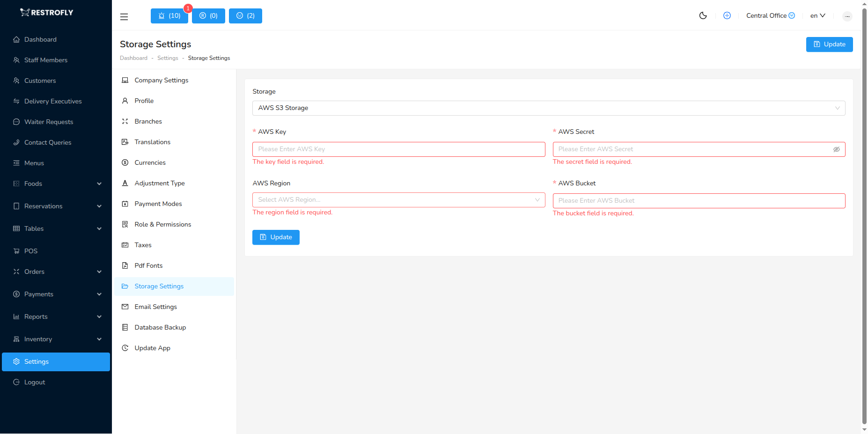Click the Update button below the form
This screenshot has width=868, height=434.
point(276,237)
